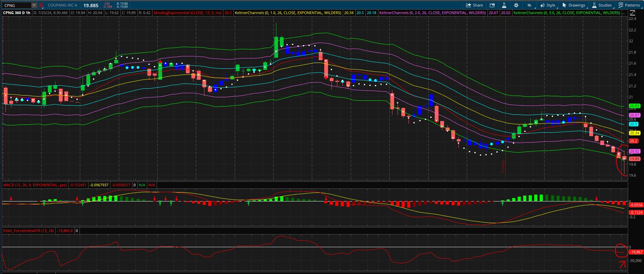Click the MACD study label
The image size is (644, 274).
point(35,185)
